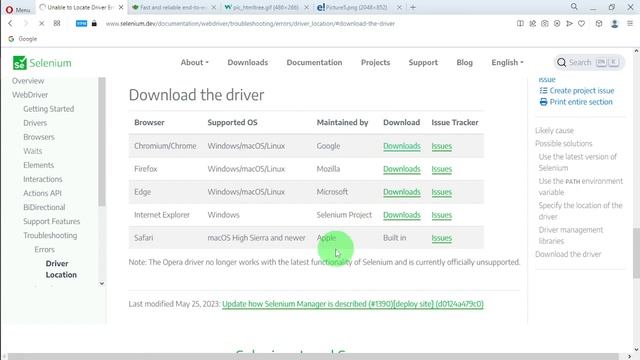
Task: Open WebDriver in sidebar
Action: point(30,95)
